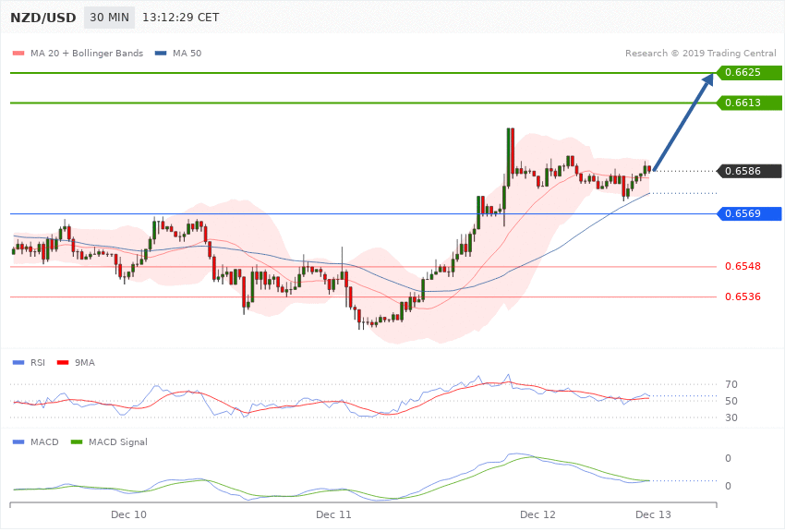Image resolution: width=785 pixels, height=532 pixels.
Task: Select the 0.6569 blue pivot price tag
Action: (x=749, y=213)
